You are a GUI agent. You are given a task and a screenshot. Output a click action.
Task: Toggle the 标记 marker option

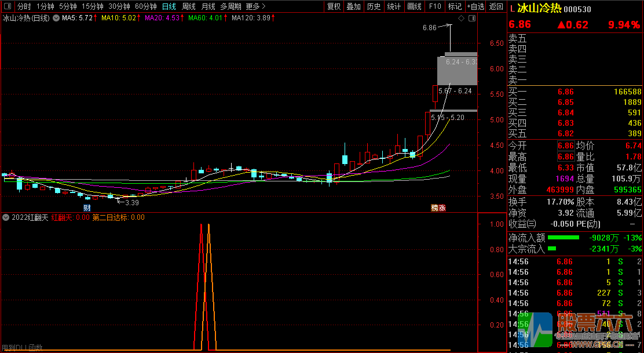coord(455,7)
